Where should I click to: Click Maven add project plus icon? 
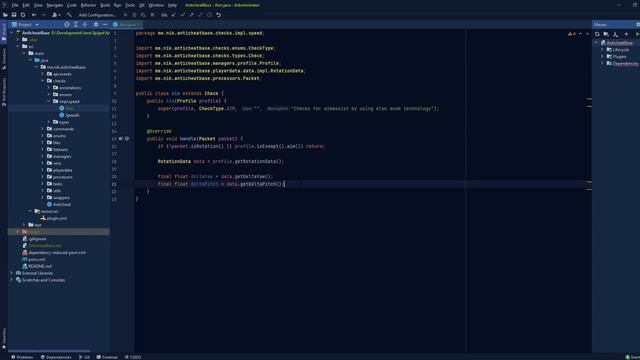tap(627, 34)
